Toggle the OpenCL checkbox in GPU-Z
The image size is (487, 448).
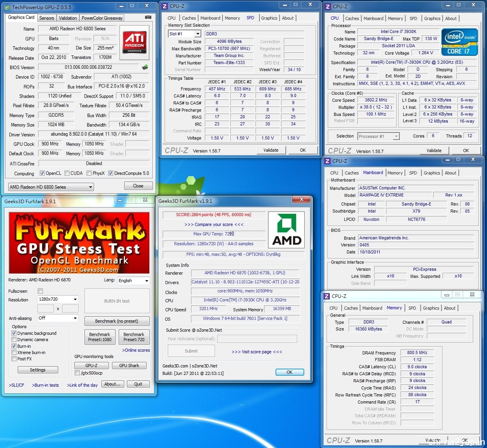42,173
